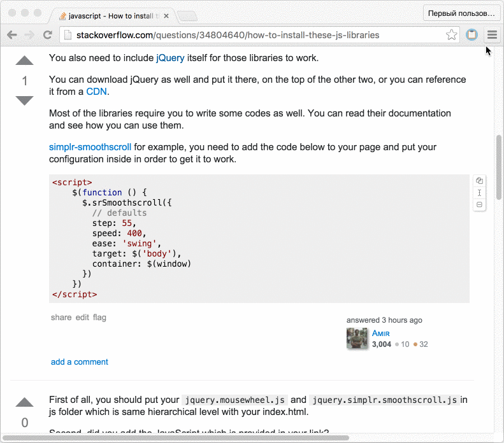Click the // defaults comment line
504x443 pixels.
[x=119, y=213]
